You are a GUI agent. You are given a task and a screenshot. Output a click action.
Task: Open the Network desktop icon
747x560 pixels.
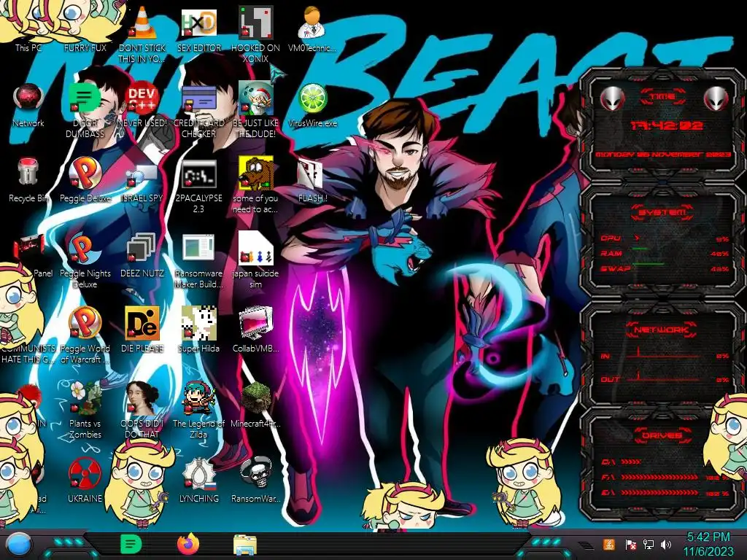coord(28,98)
